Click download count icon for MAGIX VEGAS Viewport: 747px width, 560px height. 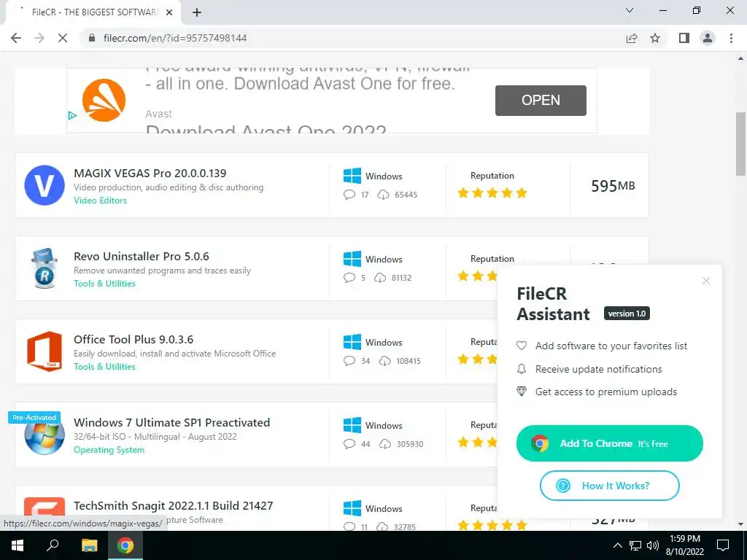coord(383,194)
